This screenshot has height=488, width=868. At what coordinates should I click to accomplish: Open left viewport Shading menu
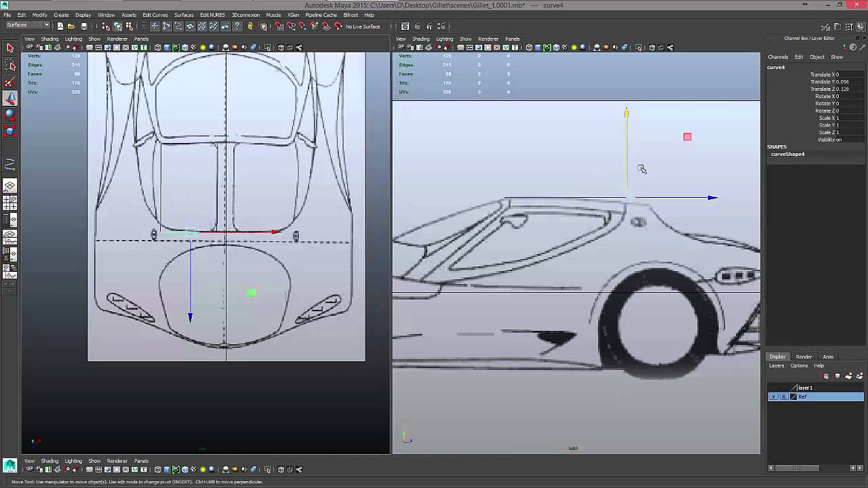(50, 39)
